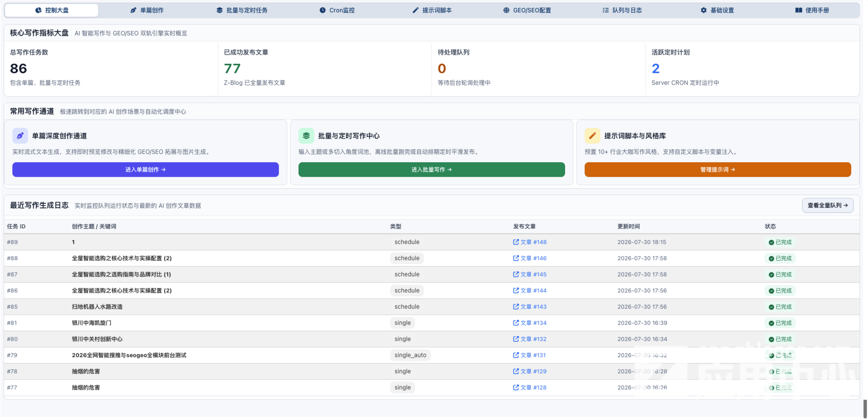Viewport: 868px width, 419px height.
Task: Click the 状态 column header
Action: [770, 226]
